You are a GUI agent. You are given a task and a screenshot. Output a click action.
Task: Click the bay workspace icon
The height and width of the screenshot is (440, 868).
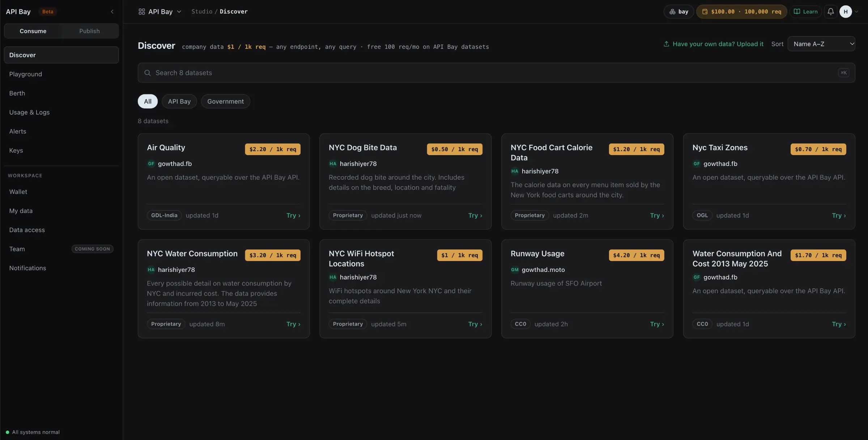tap(672, 12)
